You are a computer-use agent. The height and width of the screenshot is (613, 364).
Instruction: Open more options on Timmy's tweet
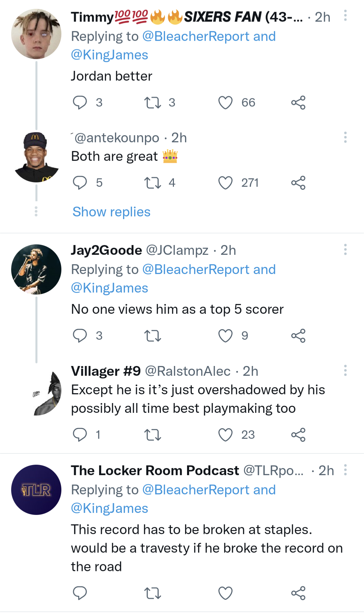[x=345, y=16]
